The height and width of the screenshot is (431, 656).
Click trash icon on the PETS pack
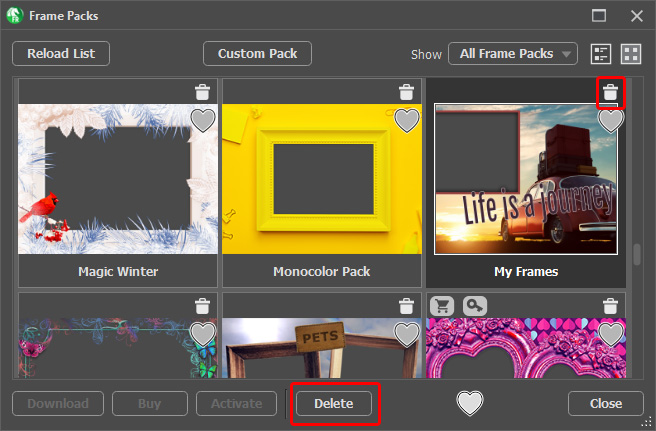[x=406, y=306]
